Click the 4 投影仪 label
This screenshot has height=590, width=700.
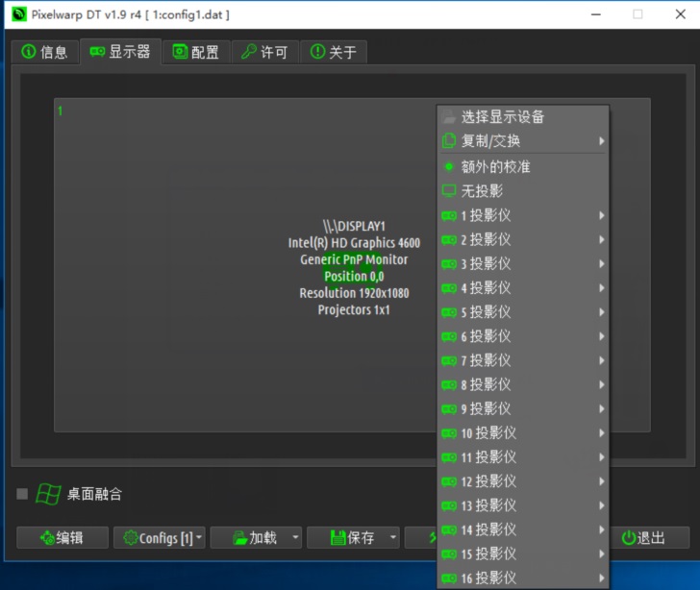pos(486,288)
